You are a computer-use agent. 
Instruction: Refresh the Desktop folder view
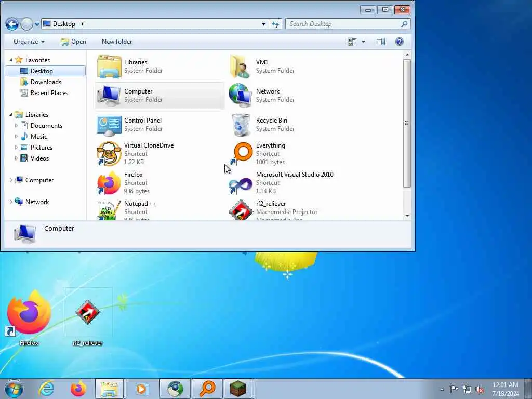click(275, 24)
